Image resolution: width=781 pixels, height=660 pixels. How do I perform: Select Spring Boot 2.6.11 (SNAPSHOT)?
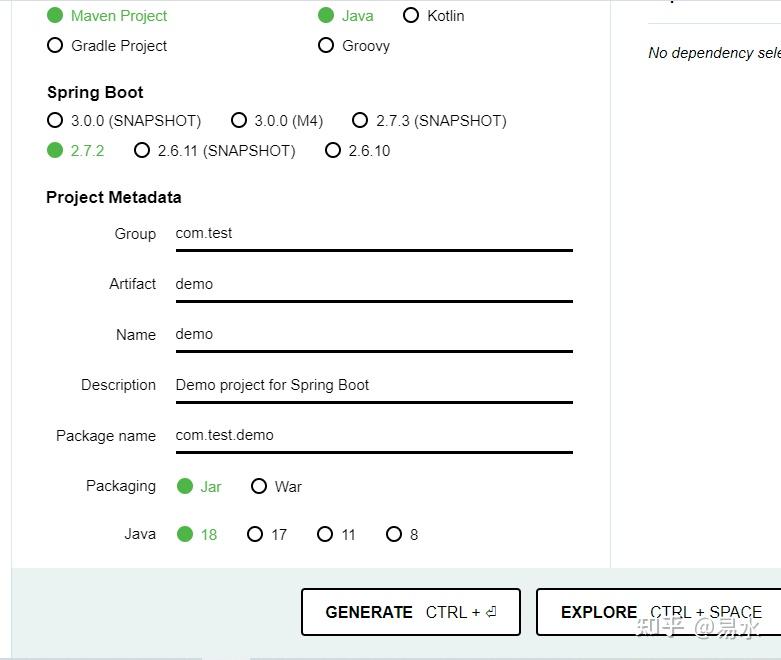(x=142, y=151)
